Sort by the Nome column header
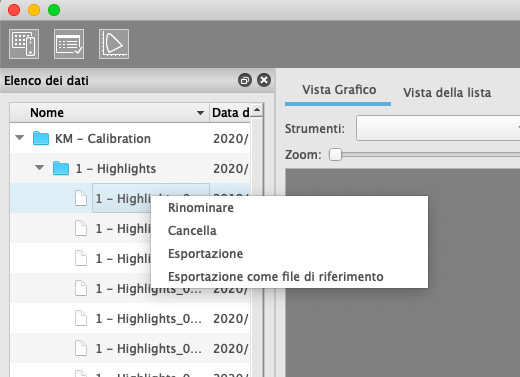This screenshot has height=377, width=520. point(109,113)
